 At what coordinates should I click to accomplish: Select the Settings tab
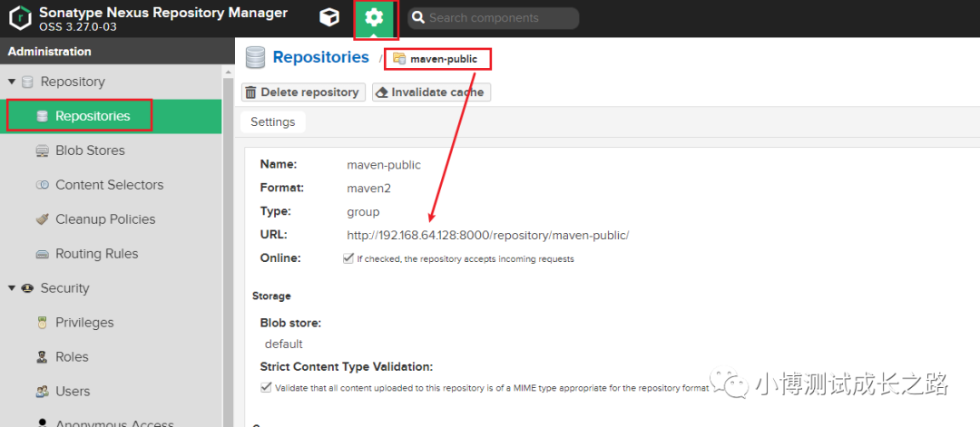tap(273, 121)
